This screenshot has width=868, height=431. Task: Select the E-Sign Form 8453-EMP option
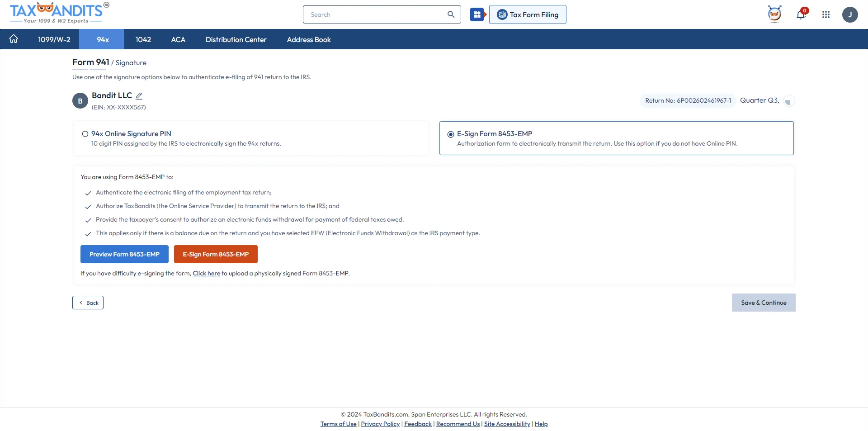450,134
